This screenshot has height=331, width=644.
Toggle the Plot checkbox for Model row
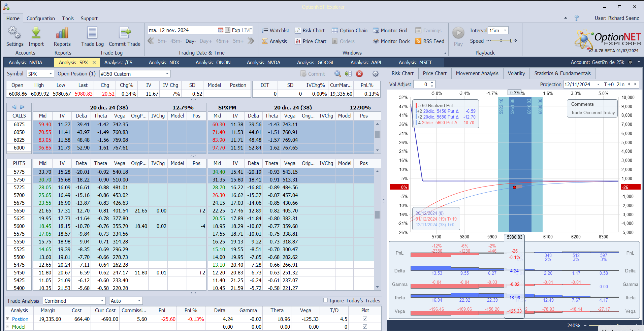tap(365, 327)
